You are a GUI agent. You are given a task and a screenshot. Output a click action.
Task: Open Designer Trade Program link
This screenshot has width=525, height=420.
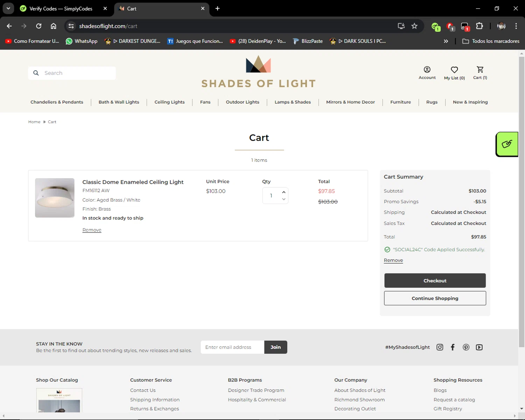click(256, 390)
